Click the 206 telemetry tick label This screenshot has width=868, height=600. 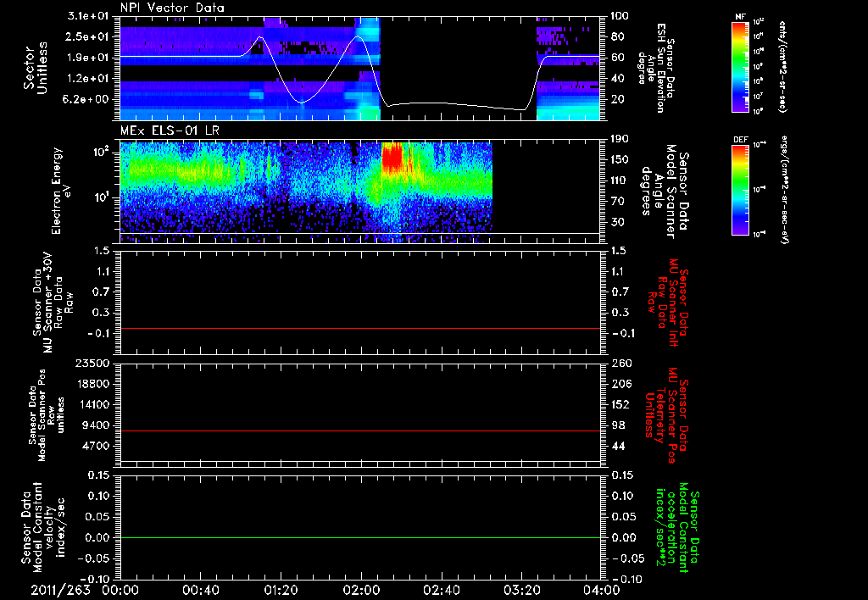(620, 384)
